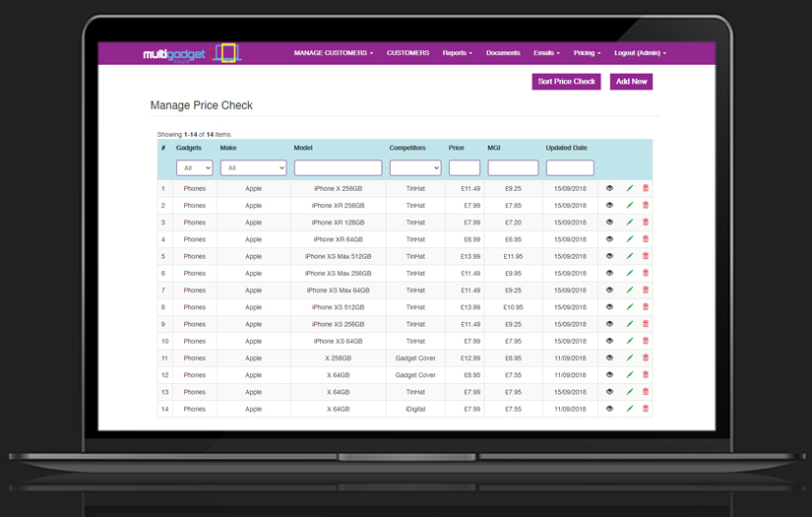Screen dimensions: 812x517
Task: Edit row 11 X 256GB Gadget Cover entry
Action: (630, 358)
